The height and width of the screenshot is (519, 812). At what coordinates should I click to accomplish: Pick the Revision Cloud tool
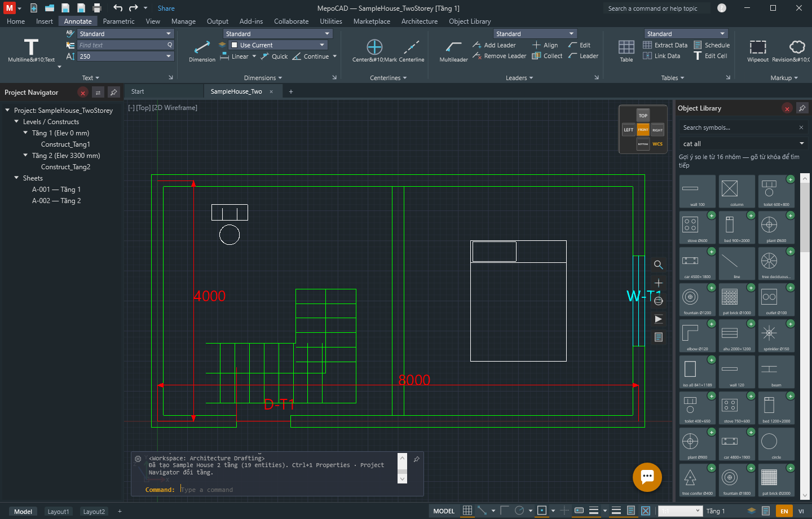pos(791,50)
